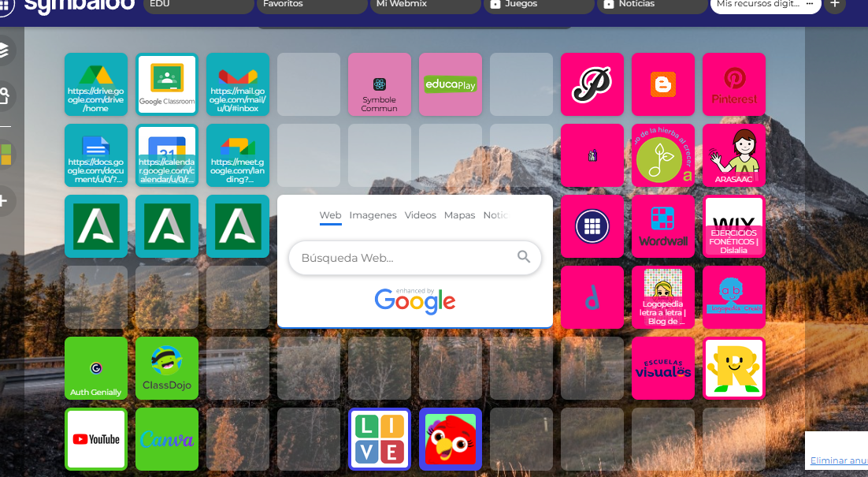Open the Ejercicios Fonéticos Dislalia tile
This screenshot has height=477, width=868.
click(x=733, y=226)
